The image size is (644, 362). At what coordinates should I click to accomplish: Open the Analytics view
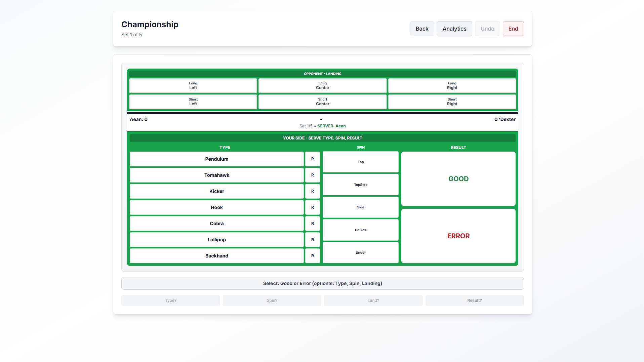[454, 29]
